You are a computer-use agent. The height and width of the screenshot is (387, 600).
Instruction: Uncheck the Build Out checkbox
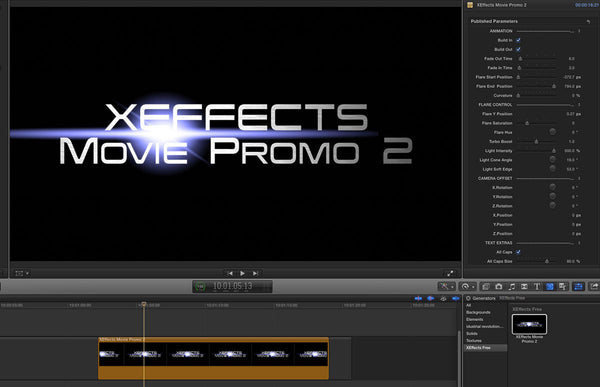coord(518,49)
